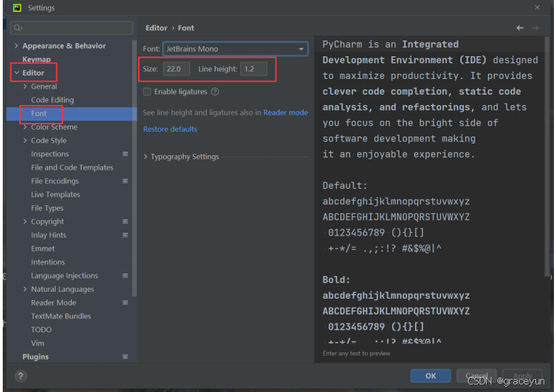Click the OK button
The image size is (556, 392).
coord(430,376)
